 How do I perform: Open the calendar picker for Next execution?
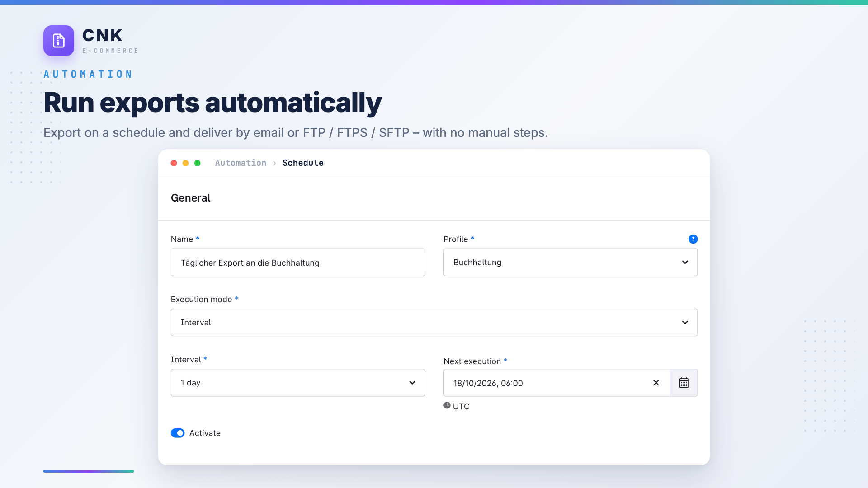[x=684, y=383]
